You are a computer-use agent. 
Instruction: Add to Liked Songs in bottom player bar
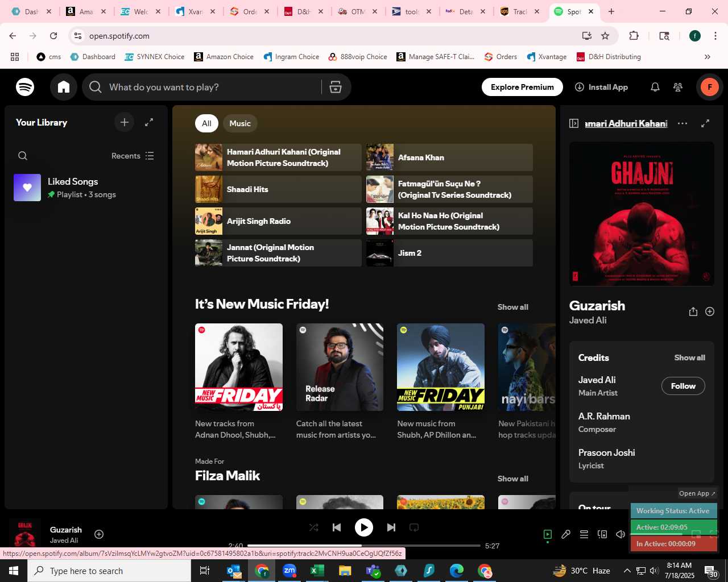[99, 534]
